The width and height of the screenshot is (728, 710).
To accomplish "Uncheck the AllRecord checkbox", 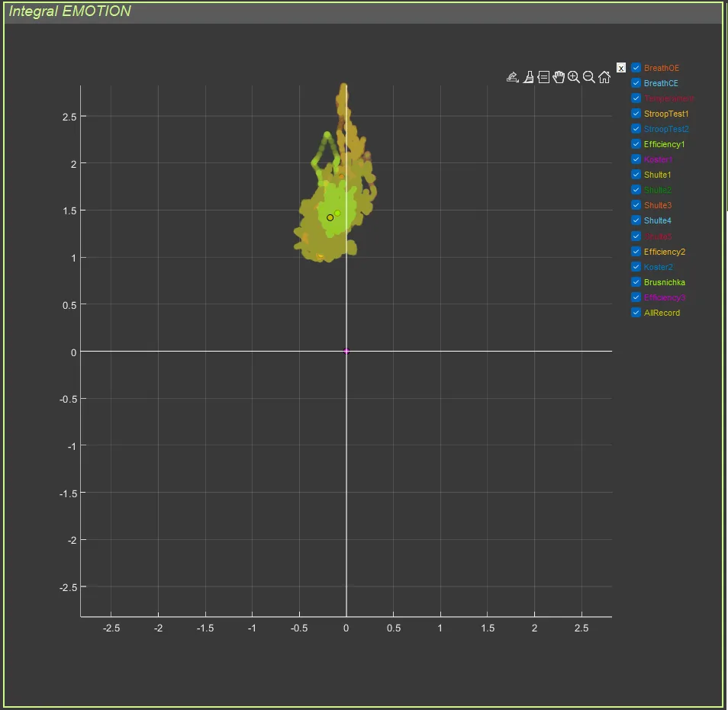I will (x=636, y=313).
